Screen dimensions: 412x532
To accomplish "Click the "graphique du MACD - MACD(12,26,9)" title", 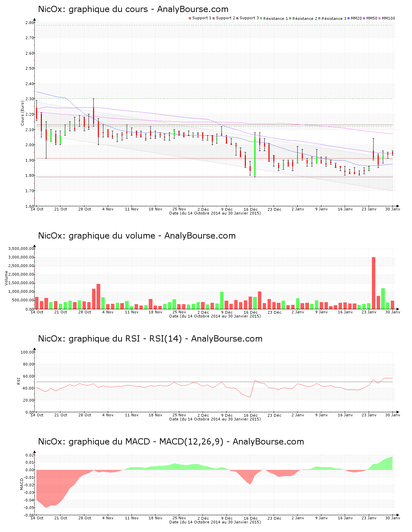I will [146, 442].
